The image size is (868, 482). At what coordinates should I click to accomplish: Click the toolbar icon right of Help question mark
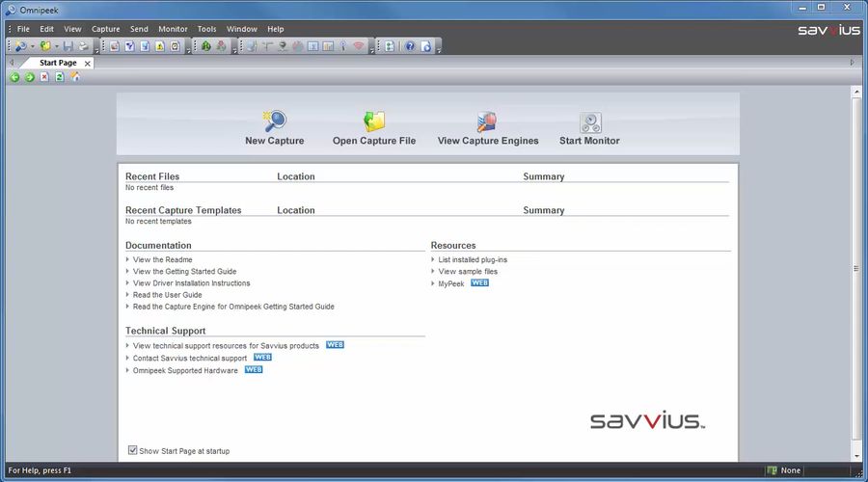[x=425, y=46]
